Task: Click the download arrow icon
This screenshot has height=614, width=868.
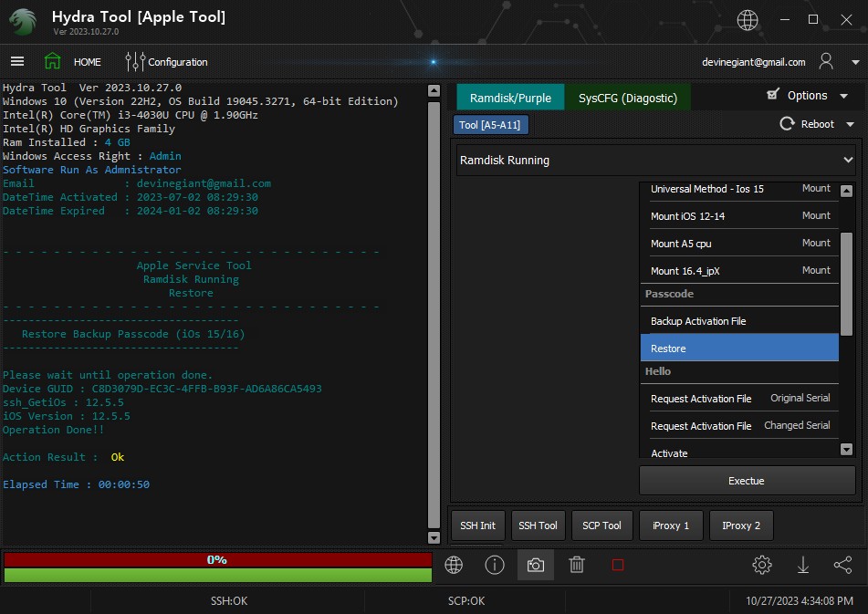Action: coord(802,565)
